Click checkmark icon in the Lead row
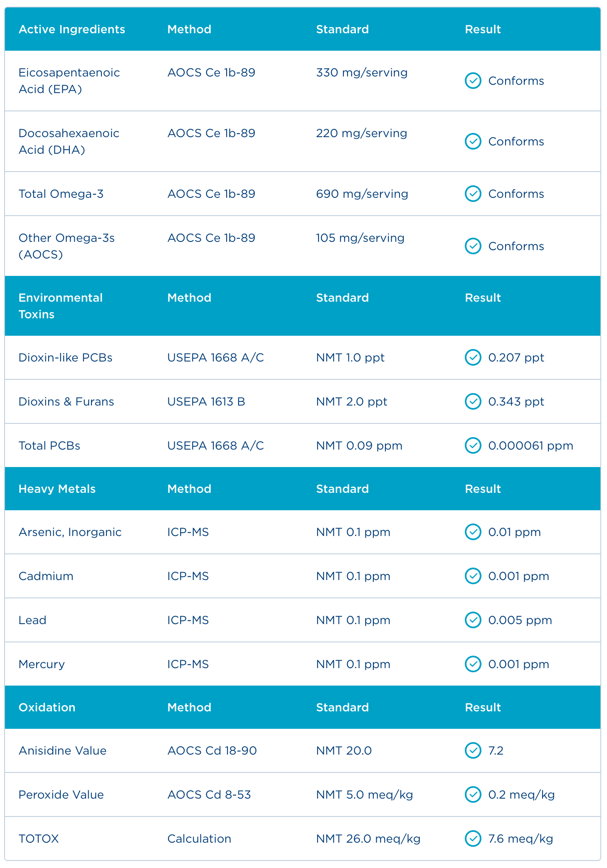This screenshot has height=868, width=607. pyautogui.click(x=473, y=620)
